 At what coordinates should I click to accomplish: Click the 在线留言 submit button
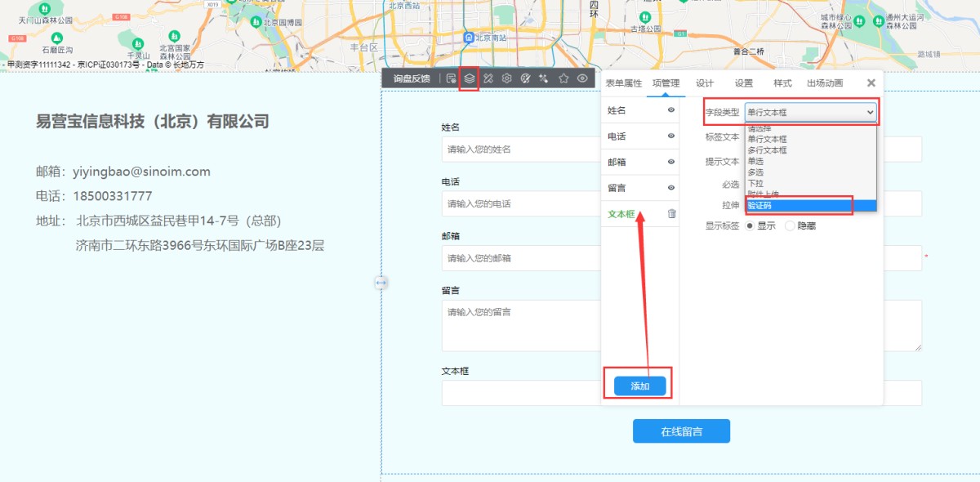681,431
